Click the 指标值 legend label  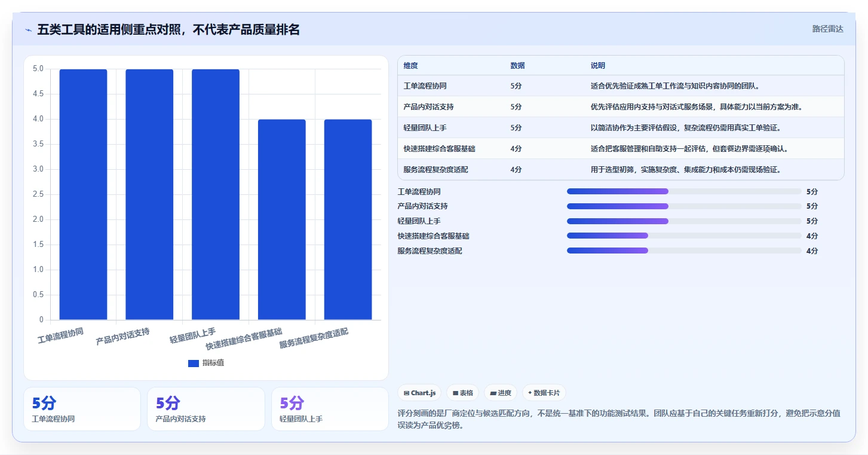(213, 363)
